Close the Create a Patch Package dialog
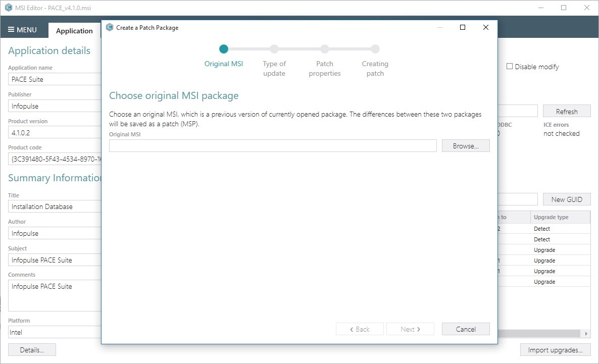This screenshot has width=599, height=364. [486, 27]
